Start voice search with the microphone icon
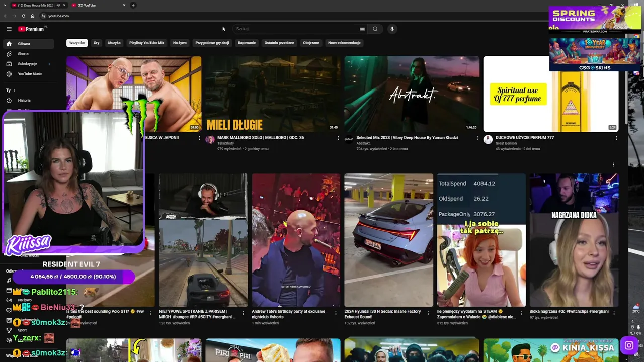Viewport: 644px width, 362px height. point(392,29)
